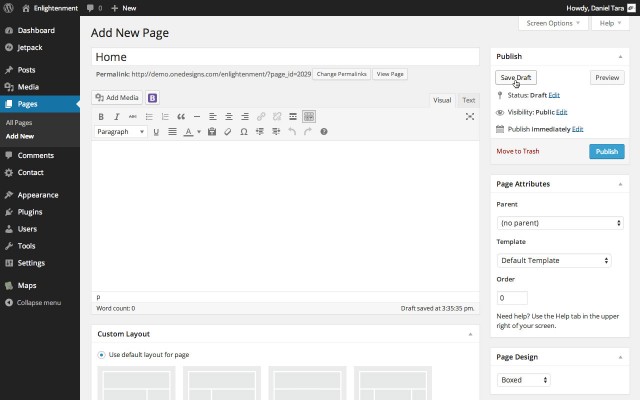Insert a blockquote in the editor
This screenshot has width=640, height=400.
pos(181,117)
